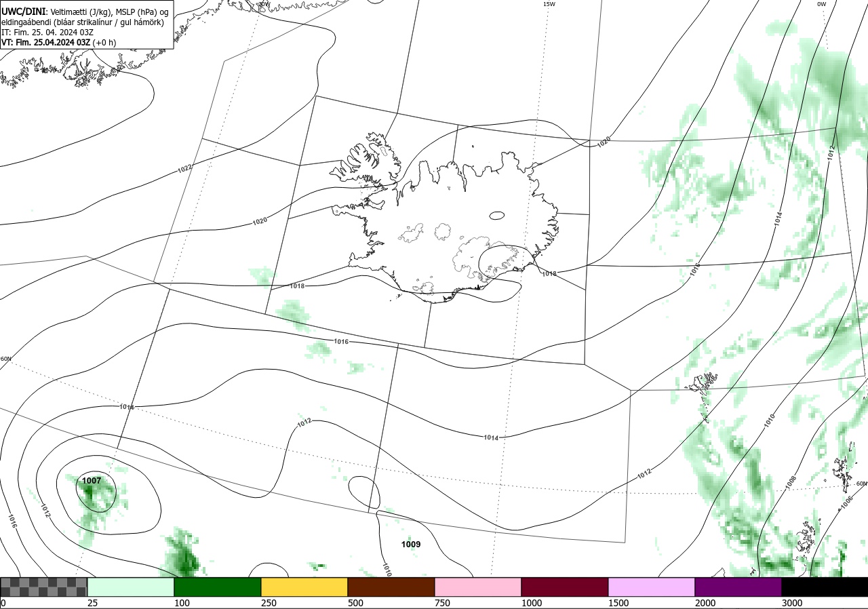Click the legend value 100

click(182, 603)
